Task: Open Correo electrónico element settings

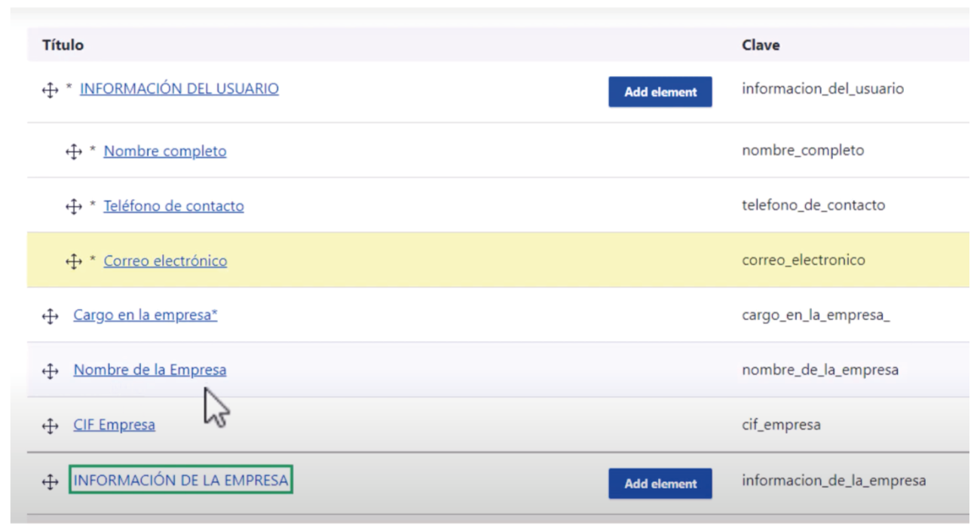Action: coord(165,261)
